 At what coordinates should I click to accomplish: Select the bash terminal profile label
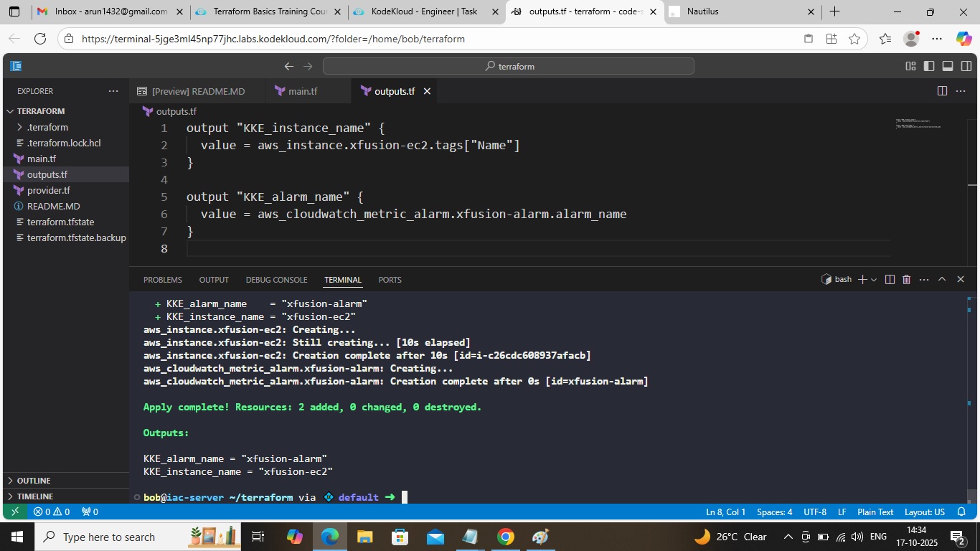click(x=837, y=279)
